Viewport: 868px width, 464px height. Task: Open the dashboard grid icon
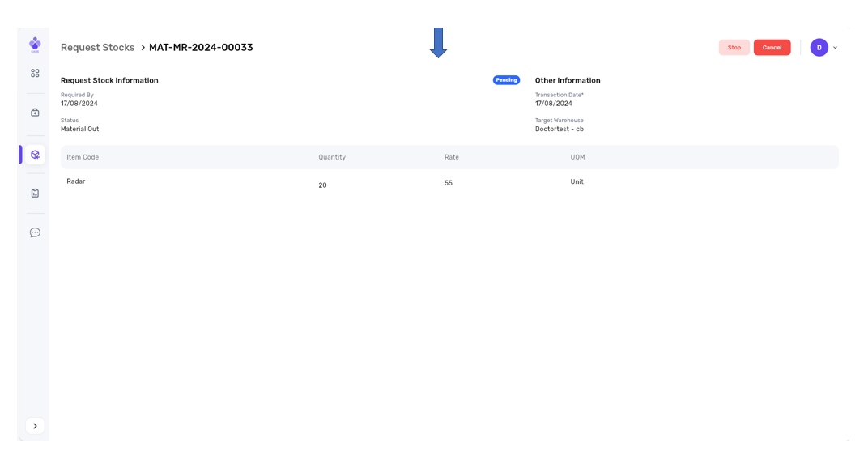coord(35,73)
